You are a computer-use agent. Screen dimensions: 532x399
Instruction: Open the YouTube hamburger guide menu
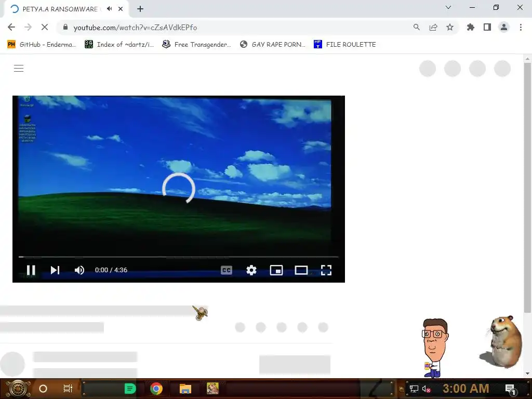click(19, 68)
